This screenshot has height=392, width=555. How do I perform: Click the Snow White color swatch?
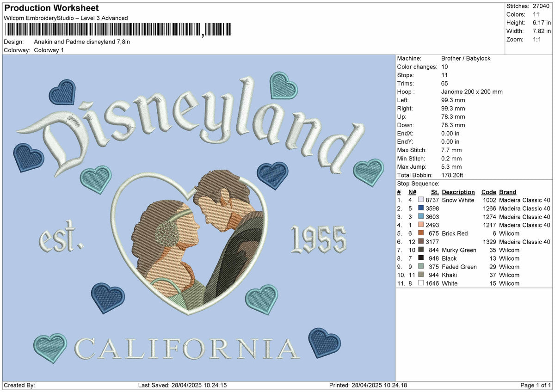pyautogui.click(x=421, y=200)
